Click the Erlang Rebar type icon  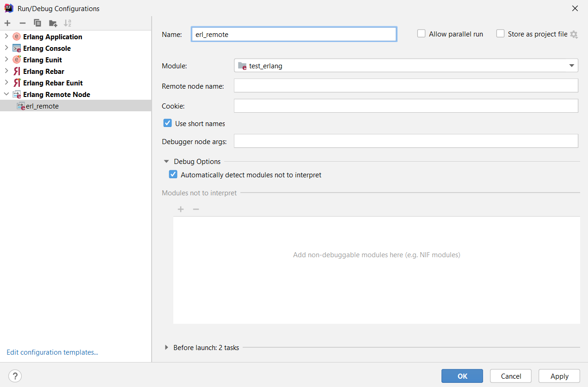[x=17, y=71]
